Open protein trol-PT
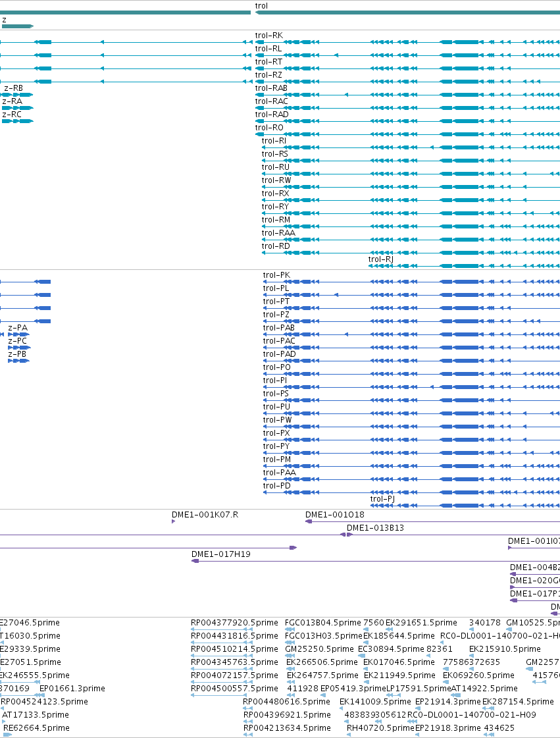The width and height of the screenshot is (560, 738). tap(276, 302)
